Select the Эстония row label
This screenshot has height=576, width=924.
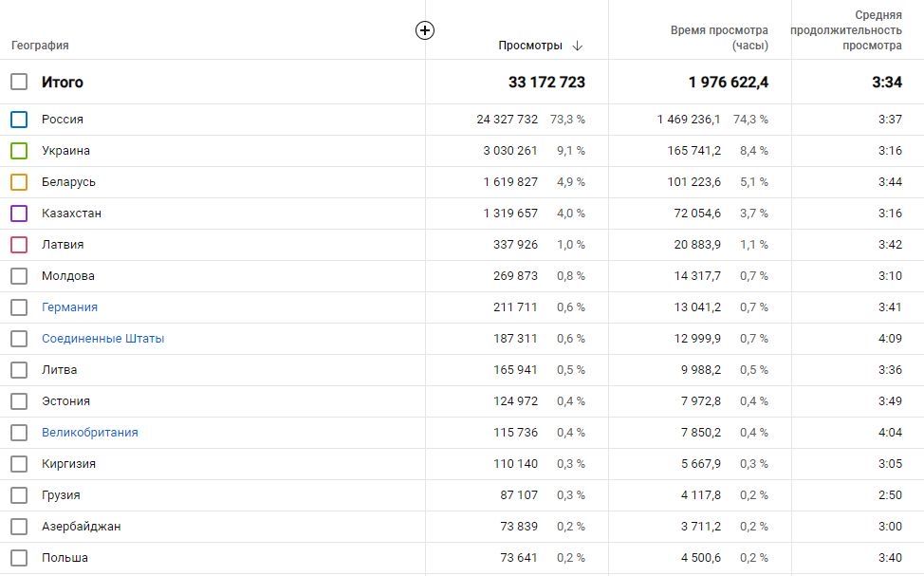[x=65, y=401]
